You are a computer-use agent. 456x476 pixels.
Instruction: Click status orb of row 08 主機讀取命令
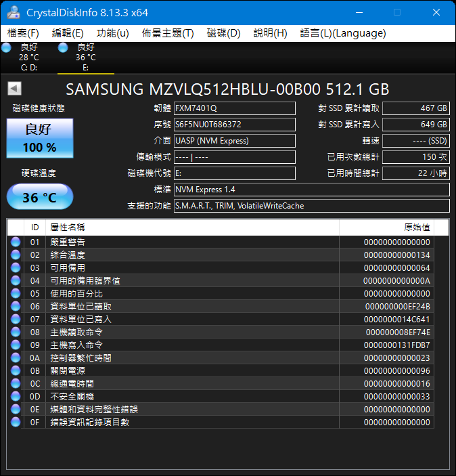[16, 332]
